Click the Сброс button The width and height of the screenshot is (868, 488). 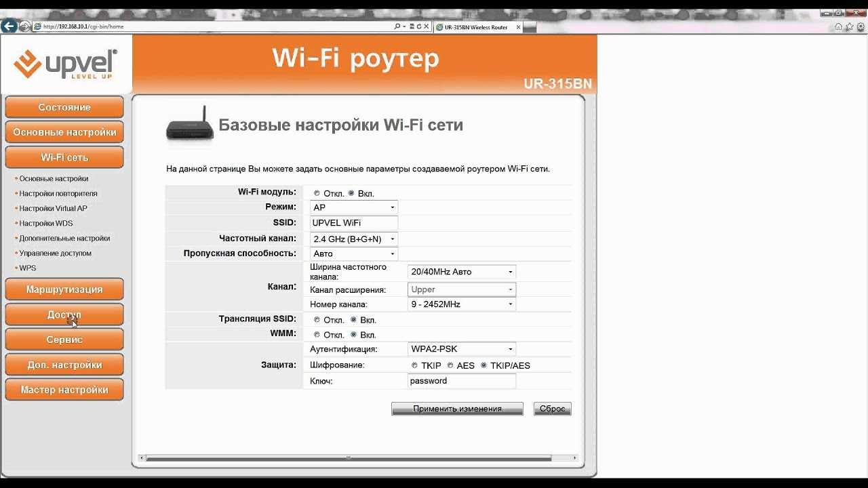[552, 409]
